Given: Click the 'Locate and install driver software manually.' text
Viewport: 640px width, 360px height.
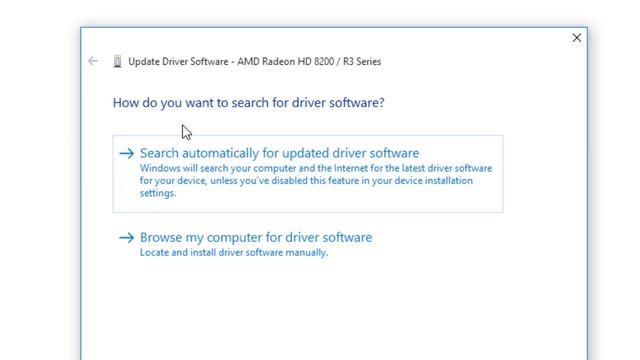Looking at the screenshot, I should (234, 253).
